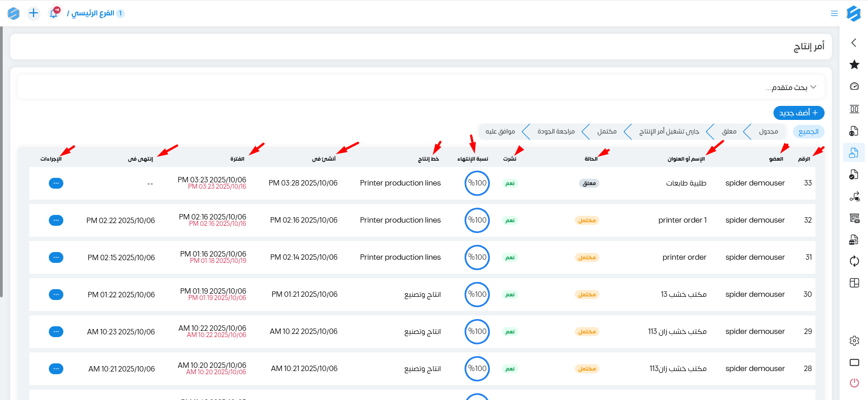Click the page vertical scrollbar on left edge
868x400 pixels.
pyautogui.click(x=1, y=163)
